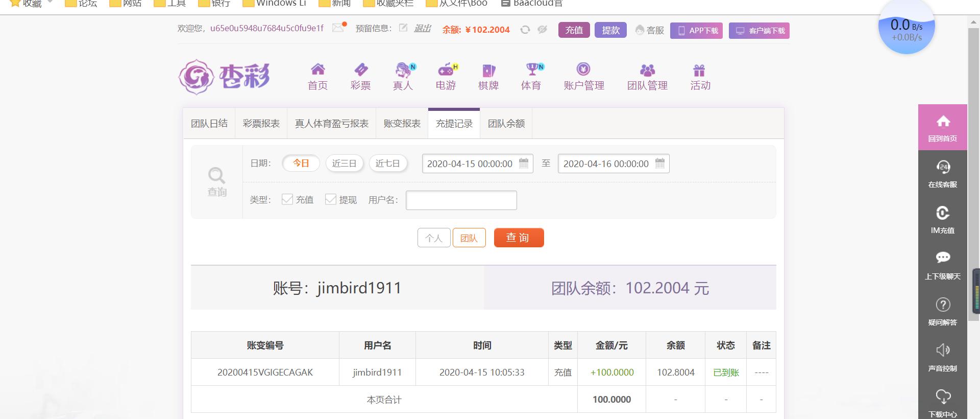Switch to 团队余额 tab

coord(506,124)
